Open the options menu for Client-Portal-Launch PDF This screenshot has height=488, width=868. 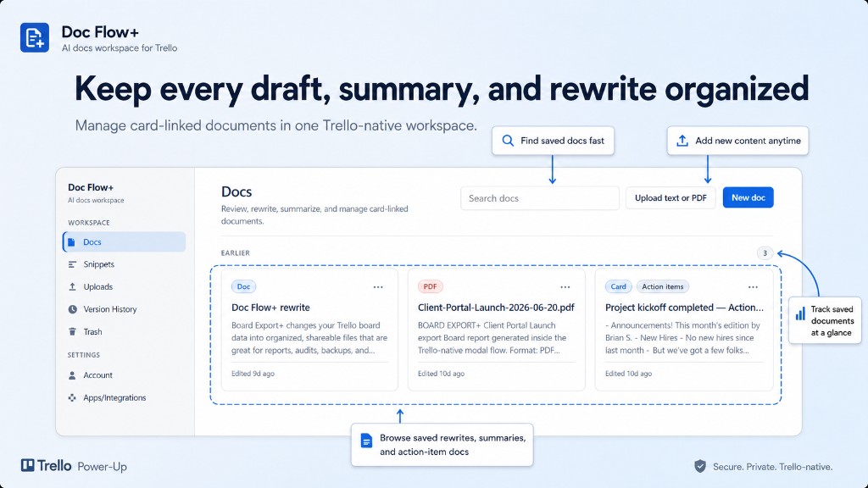[565, 287]
